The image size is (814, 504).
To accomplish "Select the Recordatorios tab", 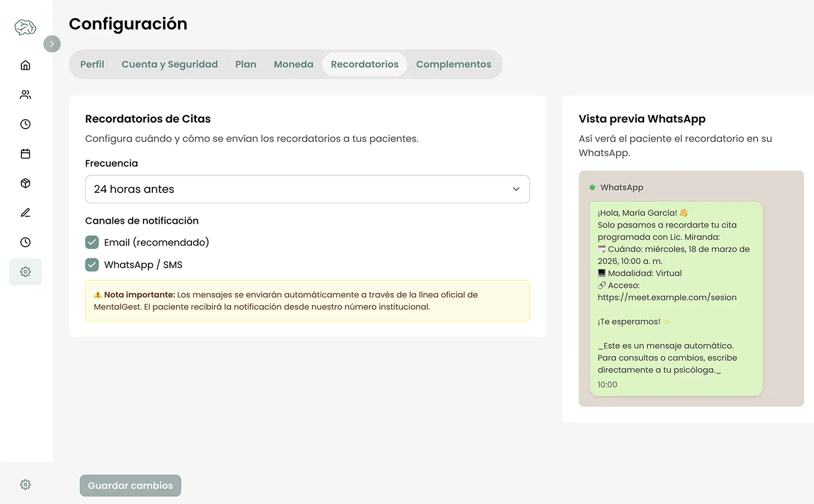I will (365, 64).
